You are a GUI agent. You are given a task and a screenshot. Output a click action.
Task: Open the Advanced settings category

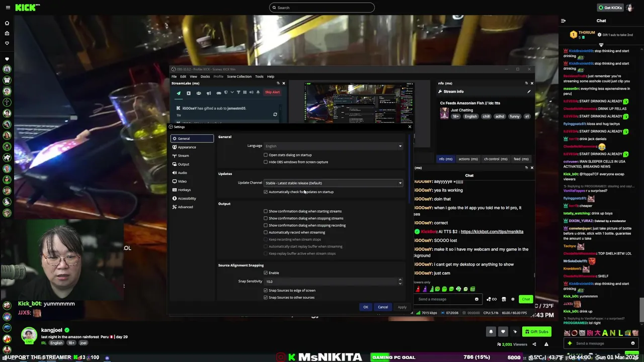pyautogui.click(x=192, y=207)
